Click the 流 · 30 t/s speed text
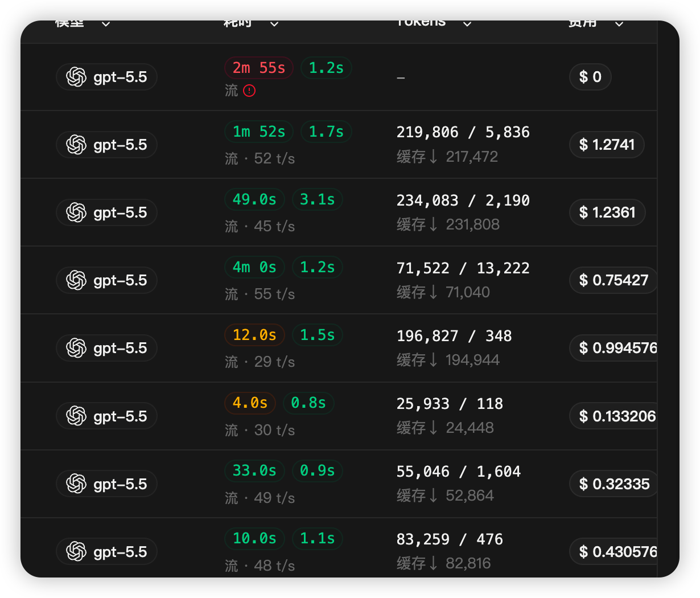This screenshot has height=598, width=700. coord(260,430)
